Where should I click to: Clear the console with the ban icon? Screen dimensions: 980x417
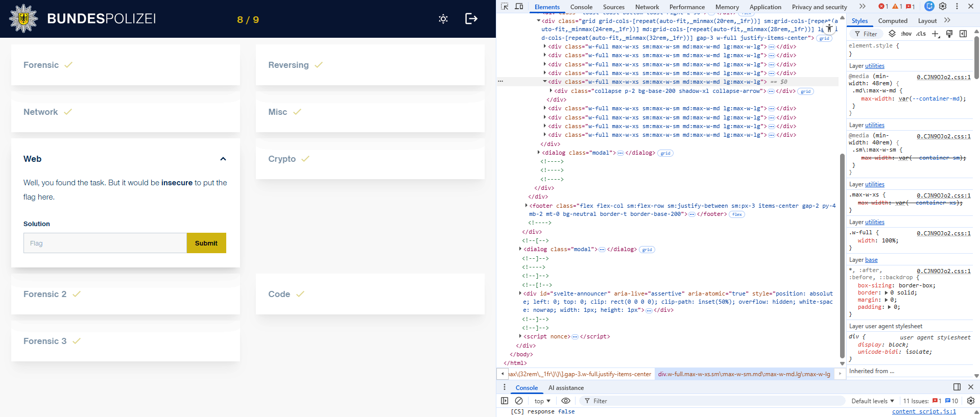tap(519, 401)
